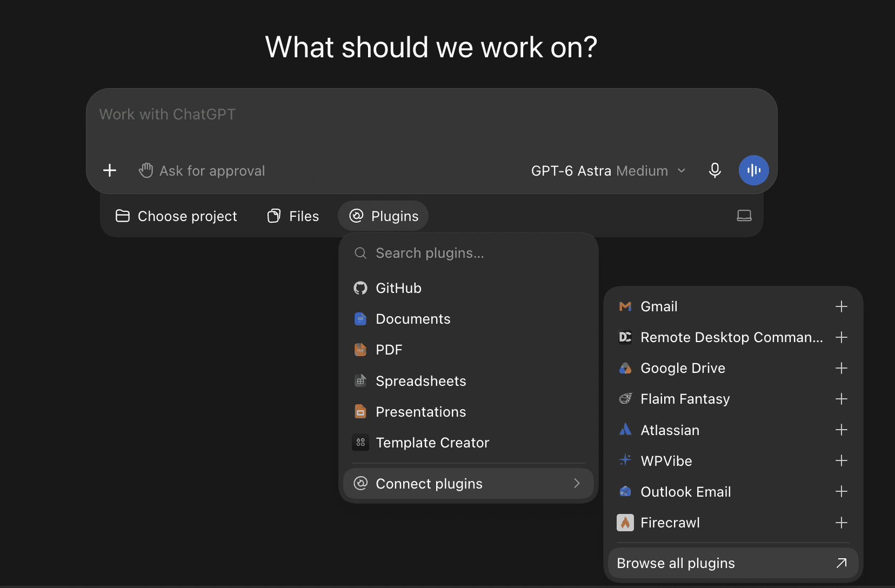Select Documents from the plugins list
Viewport: 895px width, 588px height.
469,319
